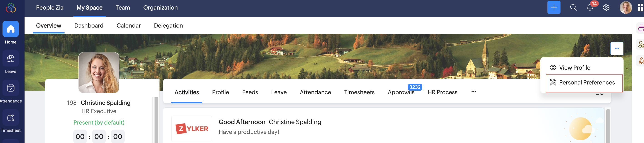Expand the more tabs ellipsis

coord(474,92)
